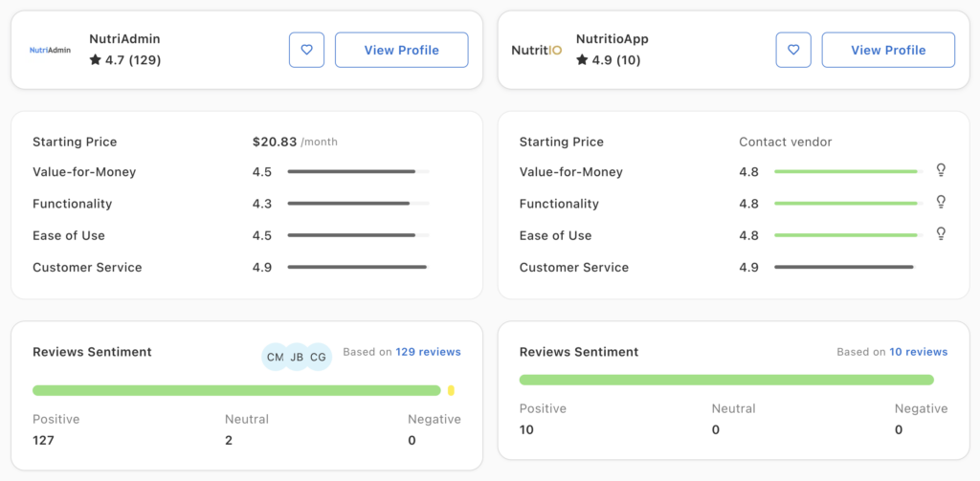Viewport: 980px width, 481px height.
Task: Click the NutritioApp green sentiment bar
Action: (x=726, y=380)
